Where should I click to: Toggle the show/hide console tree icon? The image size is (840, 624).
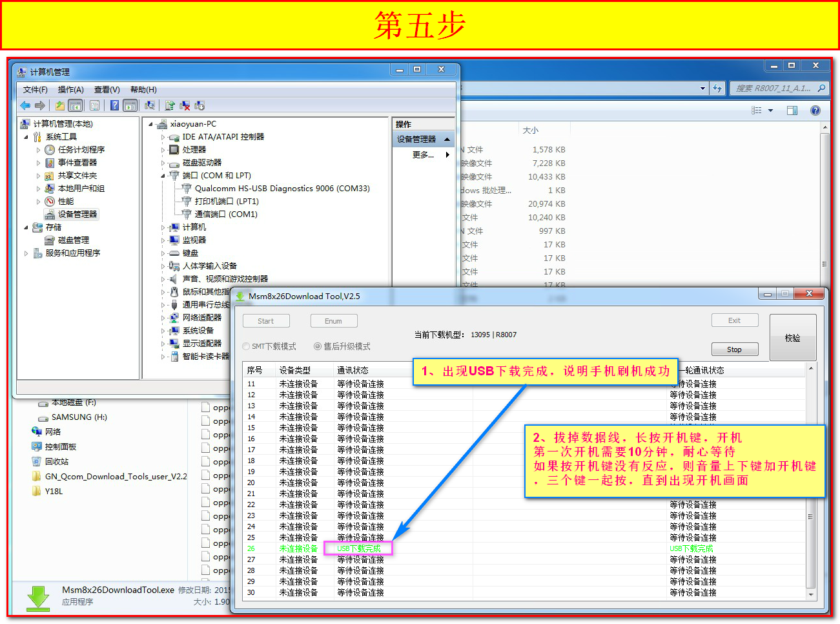[x=75, y=105]
